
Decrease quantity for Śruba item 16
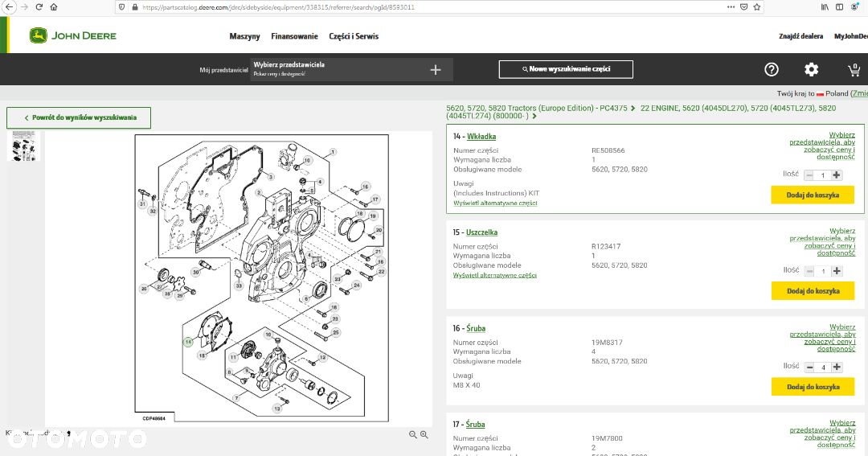[x=810, y=367]
